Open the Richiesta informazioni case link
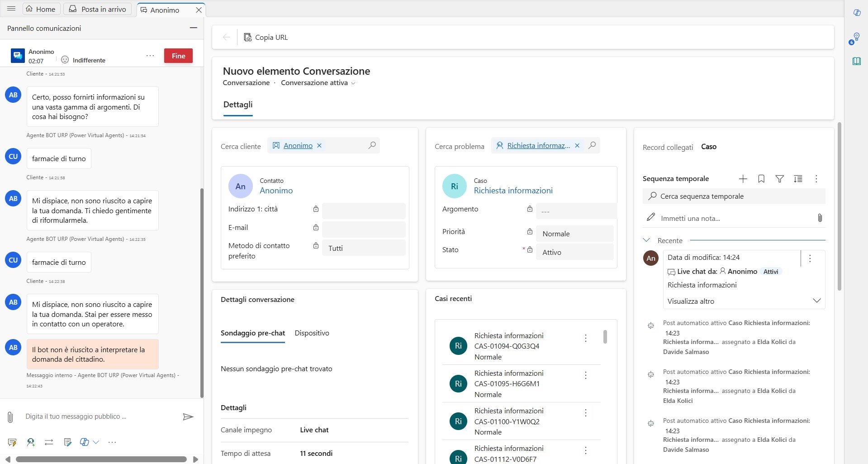Screen dimensions: 868x464 click(x=513, y=191)
